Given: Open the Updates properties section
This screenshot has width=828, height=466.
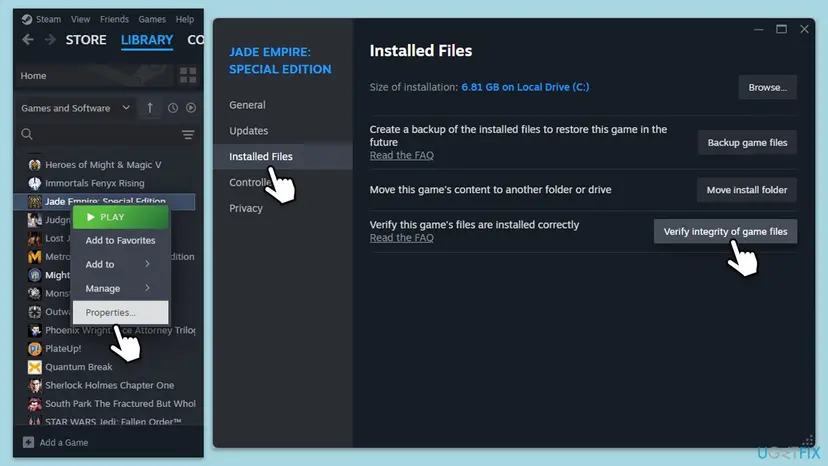Looking at the screenshot, I should tap(248, 131).
